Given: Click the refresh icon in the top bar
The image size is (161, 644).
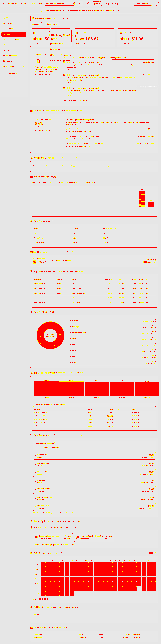Looking at the screenshot, I should (80, 4).
